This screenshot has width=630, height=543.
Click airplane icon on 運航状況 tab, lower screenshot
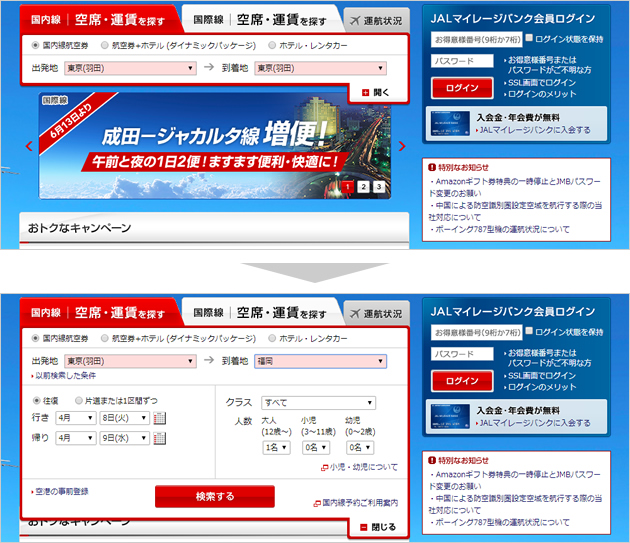(x=355, y=314)
